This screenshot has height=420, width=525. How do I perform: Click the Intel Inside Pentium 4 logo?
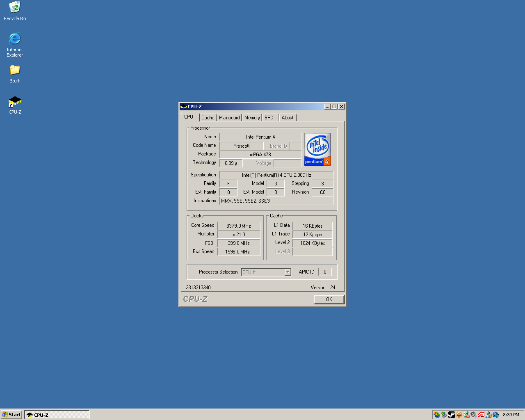pyautogui.click(x=317, y=149)
